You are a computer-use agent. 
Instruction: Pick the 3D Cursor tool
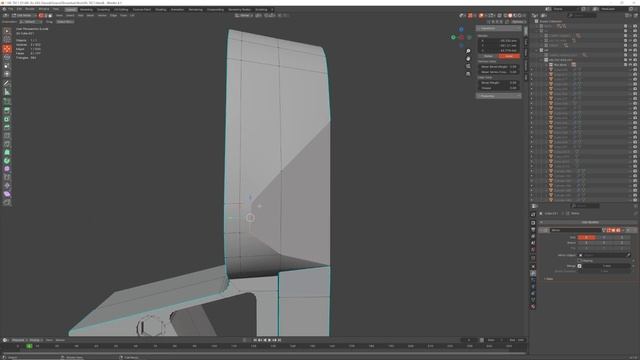pyautogui.click(x=7, y=40)
